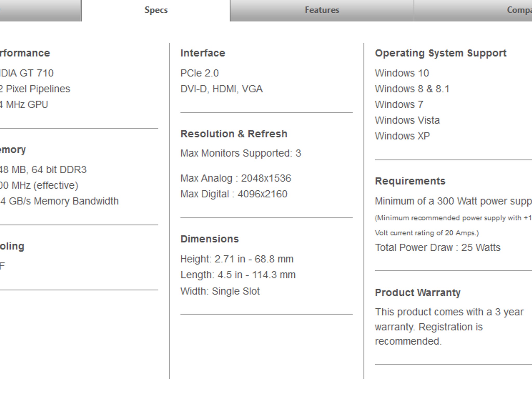532x399 pixels.
Task: Click the Windows 8 & 8.1 entry
Action: tap(412, 89)
